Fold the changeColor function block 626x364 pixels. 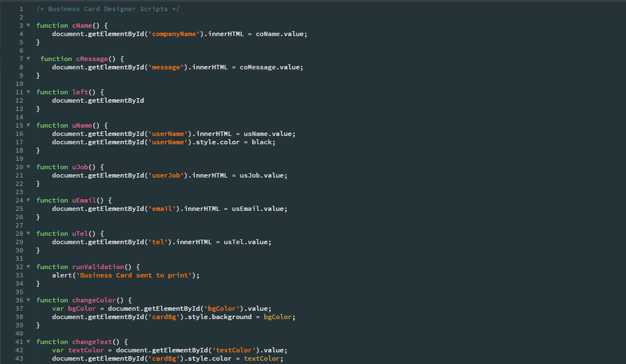coord(28,300)
